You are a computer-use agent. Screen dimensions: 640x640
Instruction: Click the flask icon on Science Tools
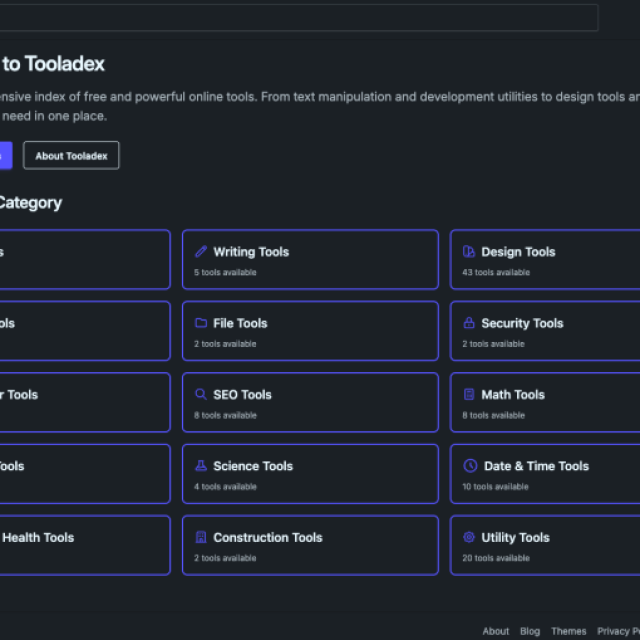tap(201, 466)
